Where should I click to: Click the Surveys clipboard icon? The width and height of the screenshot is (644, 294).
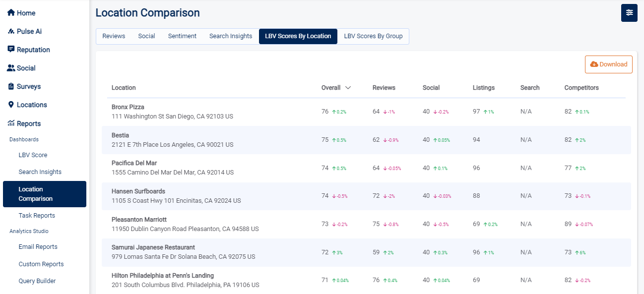coord(11,86)
